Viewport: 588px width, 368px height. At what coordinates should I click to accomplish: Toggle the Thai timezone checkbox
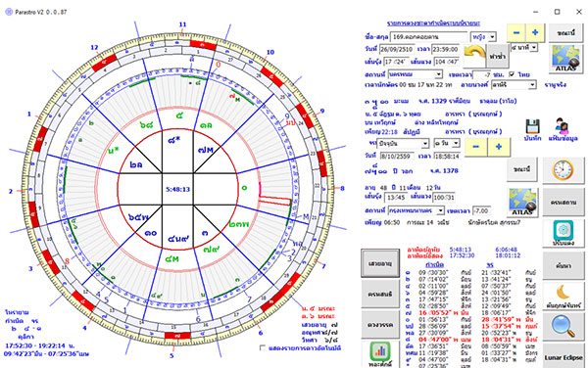512,74
